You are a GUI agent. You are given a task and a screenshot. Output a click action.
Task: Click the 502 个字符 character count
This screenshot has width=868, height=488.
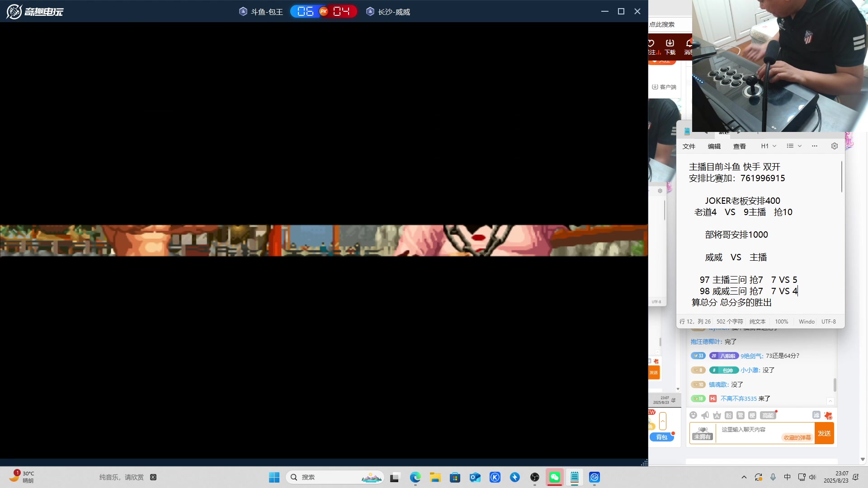(x=730, y=322)
